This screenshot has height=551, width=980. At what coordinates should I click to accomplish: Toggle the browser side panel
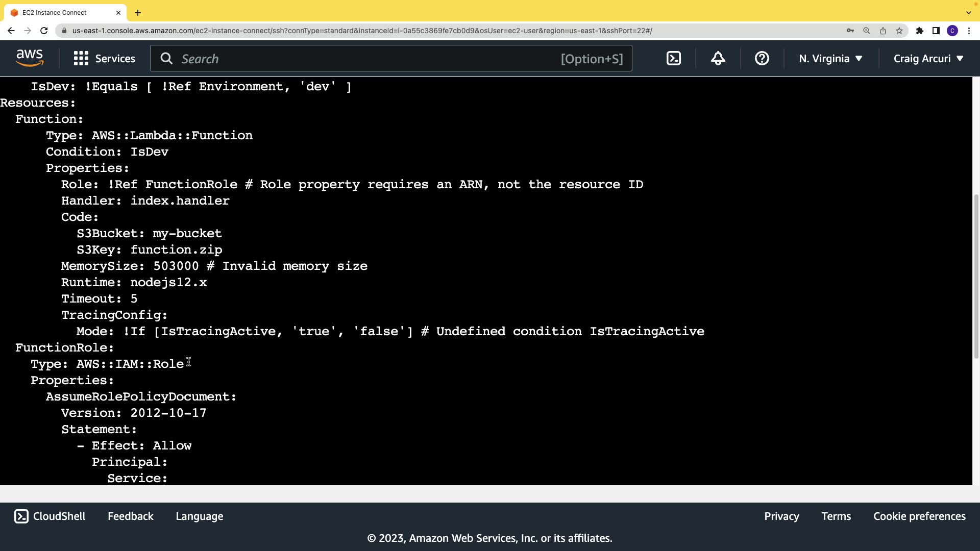tap(936, 31)
